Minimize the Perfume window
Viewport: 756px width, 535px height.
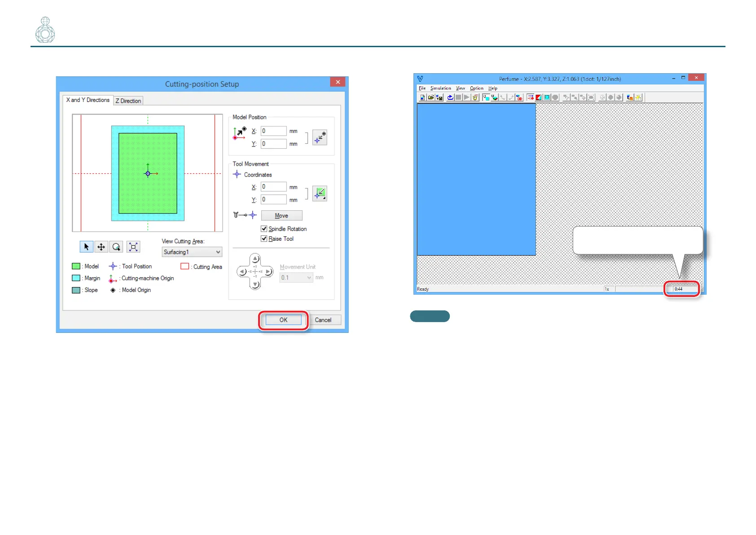[673, 78]
